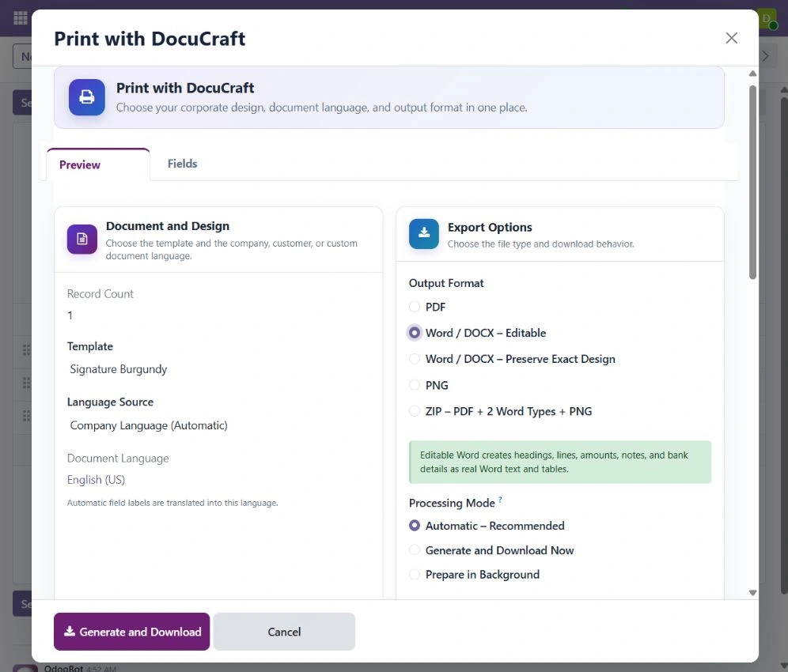Viewport: 788px width, 672px height.
Task: Select Automatic – Recommended processing mode
Action: click(x=414, y=525)
